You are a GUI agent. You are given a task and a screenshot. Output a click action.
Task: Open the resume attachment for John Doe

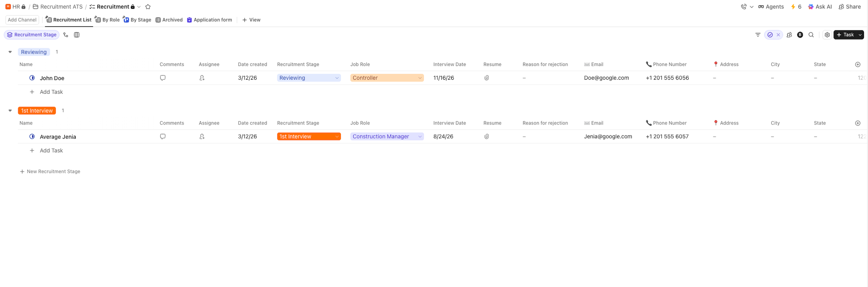(x=487, y=78)
